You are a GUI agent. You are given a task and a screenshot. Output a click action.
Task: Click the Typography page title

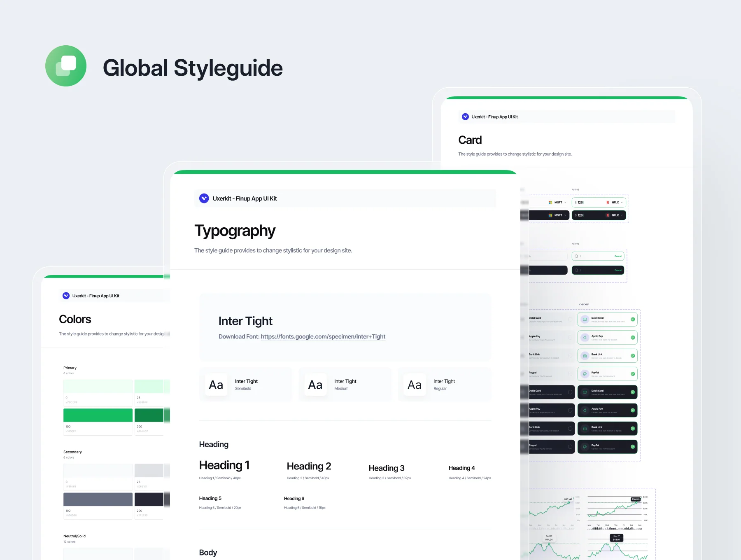pos(235,231)
